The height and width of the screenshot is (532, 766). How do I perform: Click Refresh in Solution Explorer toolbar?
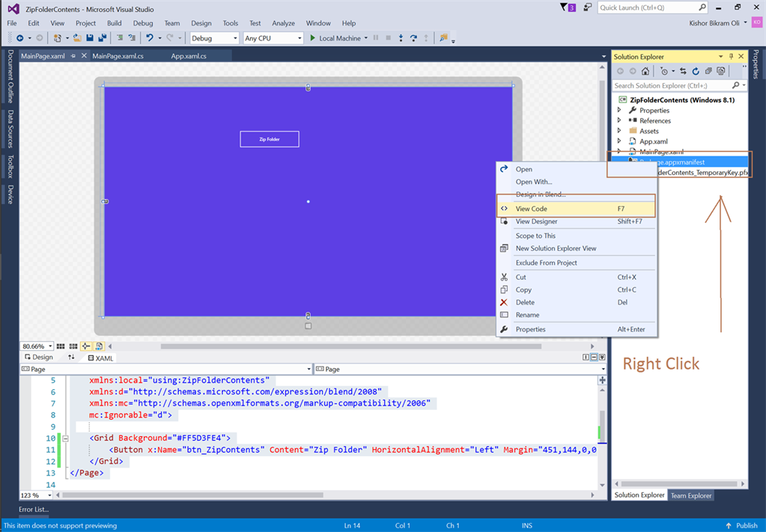696,70
